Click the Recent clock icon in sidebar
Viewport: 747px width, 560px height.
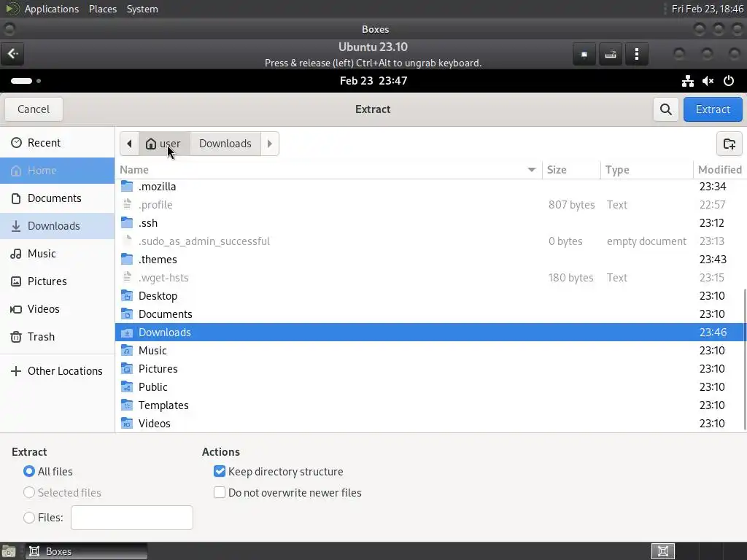coord(16,143)
